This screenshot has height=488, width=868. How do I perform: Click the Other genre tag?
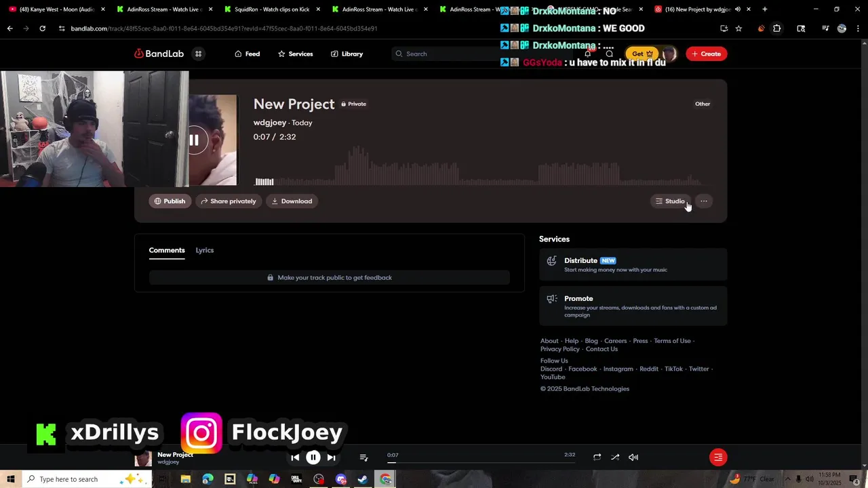(x=703, y=104)
